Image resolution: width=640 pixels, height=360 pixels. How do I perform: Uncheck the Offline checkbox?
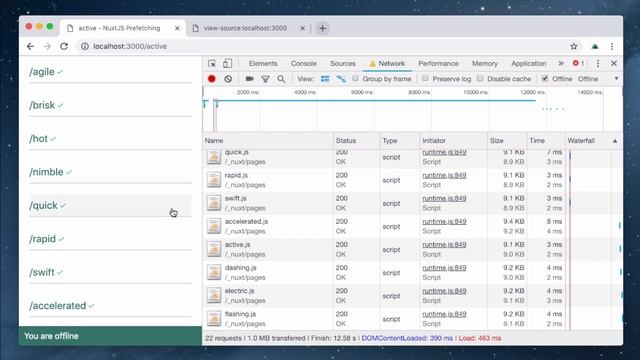(545, 78)
